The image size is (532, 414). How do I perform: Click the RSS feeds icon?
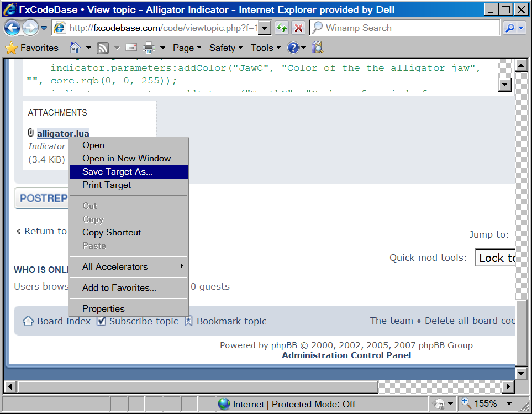click(103, 48)
